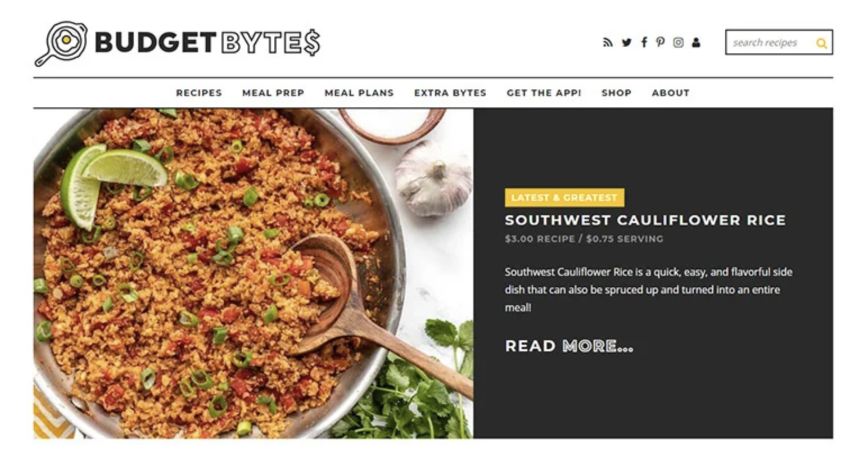Open the user account icon
This screenshot has height=470, width=868.
click(x=696, y=43)
